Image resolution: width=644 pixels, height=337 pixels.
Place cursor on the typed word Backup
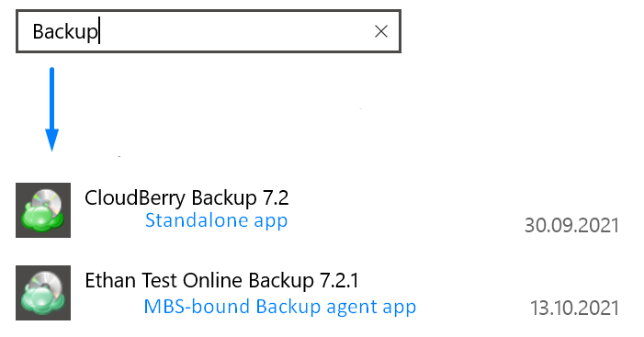tap(65, 31)
